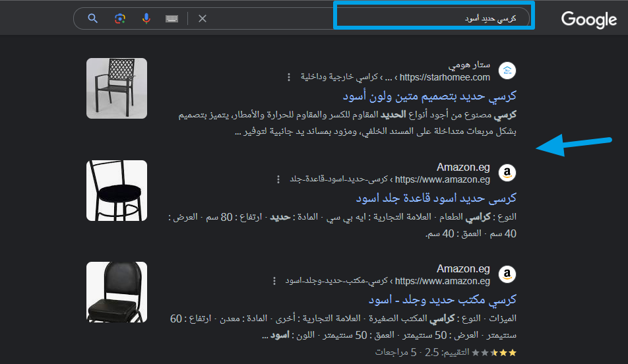Open the round-seat stool thumbnail
628x364 pixels.
click(117, 191)
